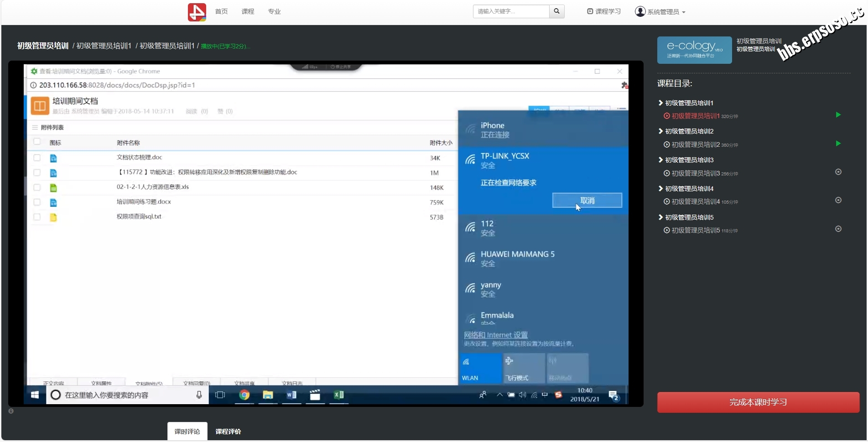Click the Task View taskbar icon
Viewport: 868px width, 442px height.
coord(220,395)
